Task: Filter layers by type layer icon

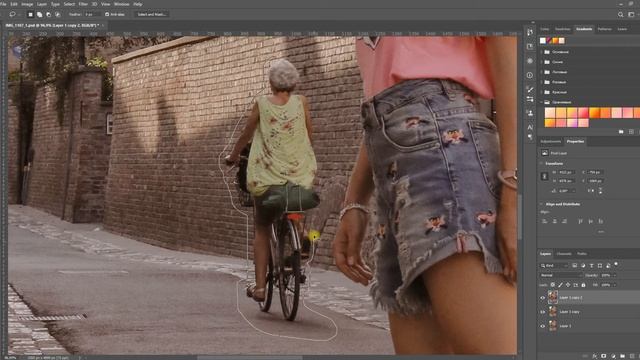Action: 591,266
